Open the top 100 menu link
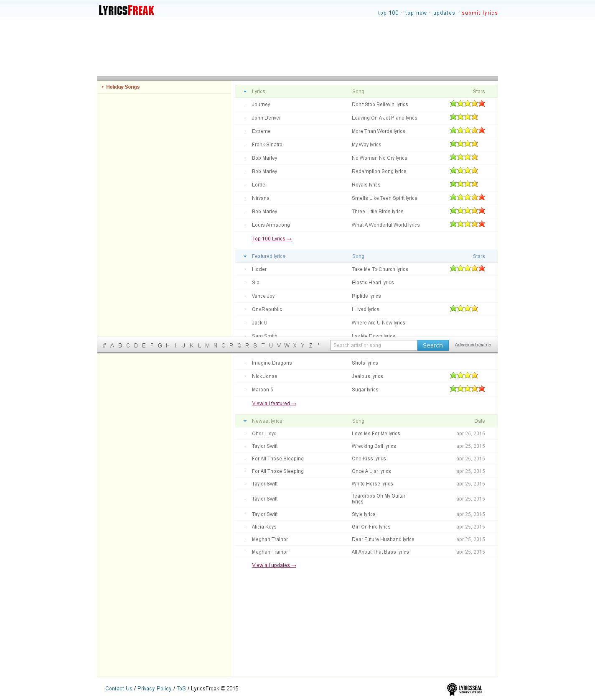Image resolution: width=595 pixels, height=700 pixels. coord(388,13)
